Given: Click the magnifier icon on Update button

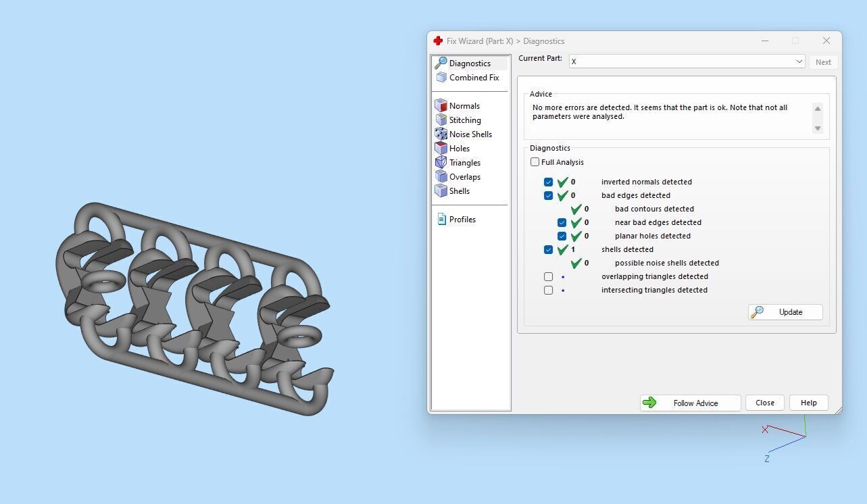Looking at the screenshot, I should click(x=758, y=311).
